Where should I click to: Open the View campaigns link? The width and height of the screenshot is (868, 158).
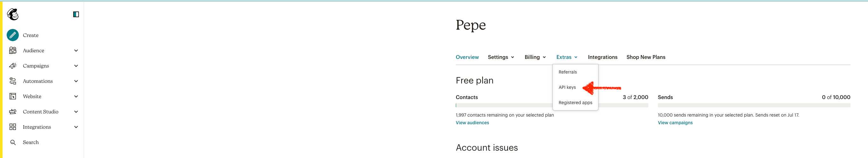(x=675, y=123)
